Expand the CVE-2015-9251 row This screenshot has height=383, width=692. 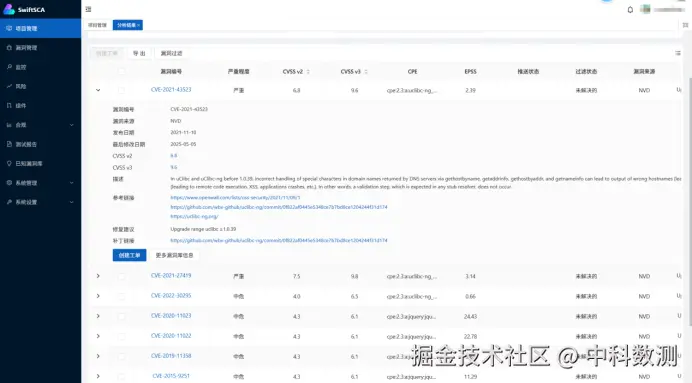click(x=98, y=376)
